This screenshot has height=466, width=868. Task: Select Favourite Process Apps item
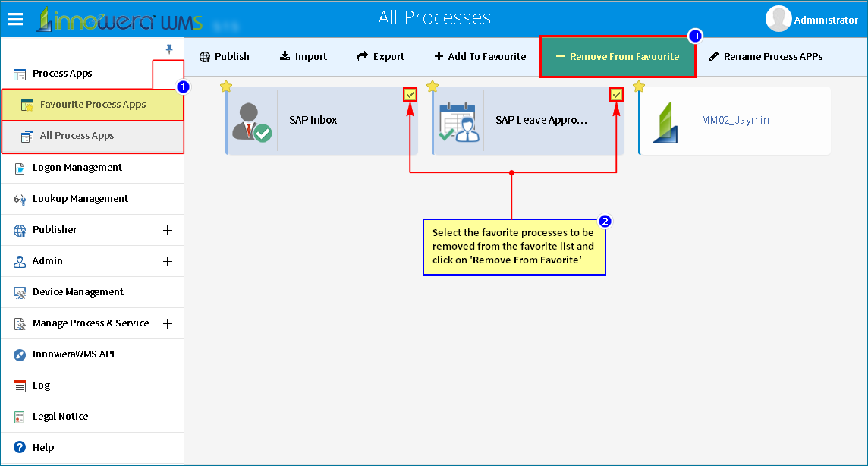93,105
